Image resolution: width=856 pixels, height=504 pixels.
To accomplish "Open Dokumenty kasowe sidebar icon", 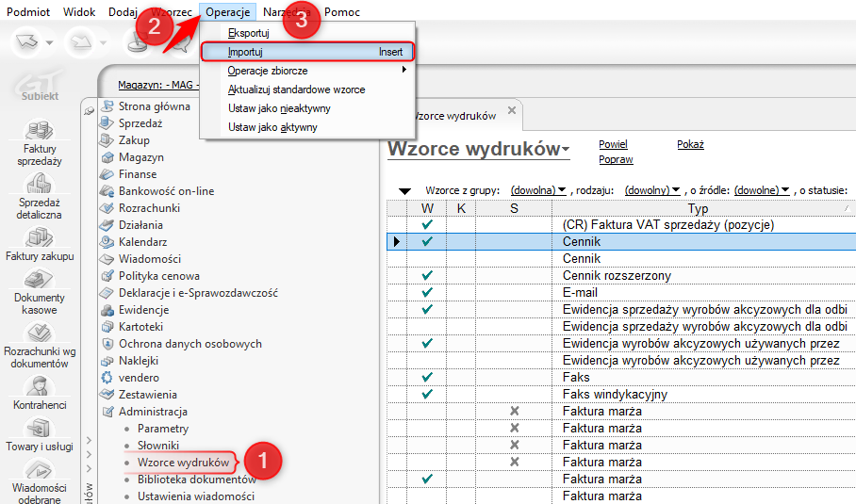I will 38,280.
